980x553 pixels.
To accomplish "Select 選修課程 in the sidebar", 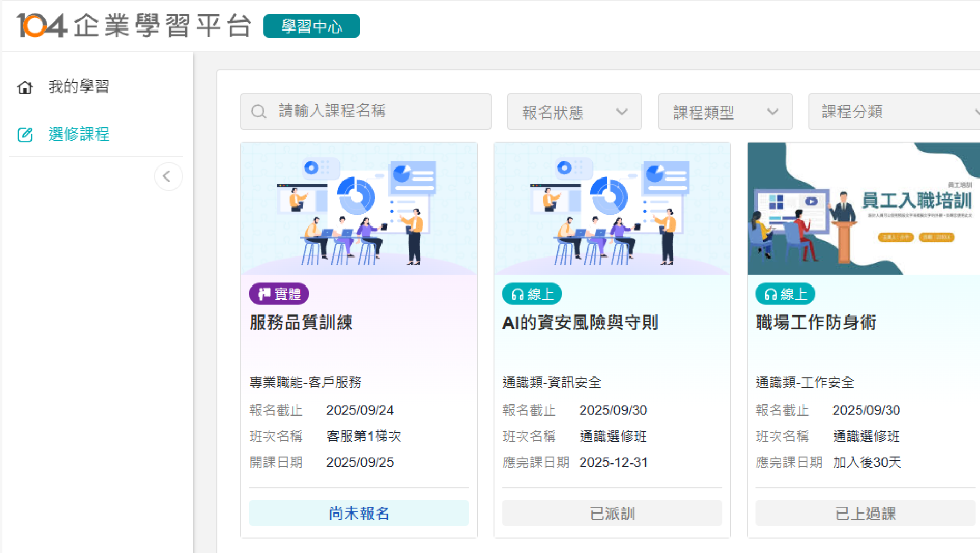I will click(78, 134).
